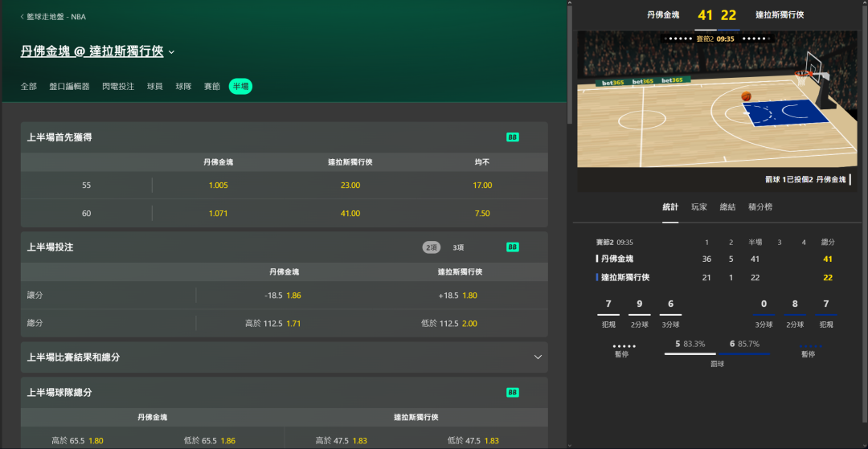Click the 賽節2 09:35 timer above court
This screenshot has width=868, height=449.
(x=714, y=39)
